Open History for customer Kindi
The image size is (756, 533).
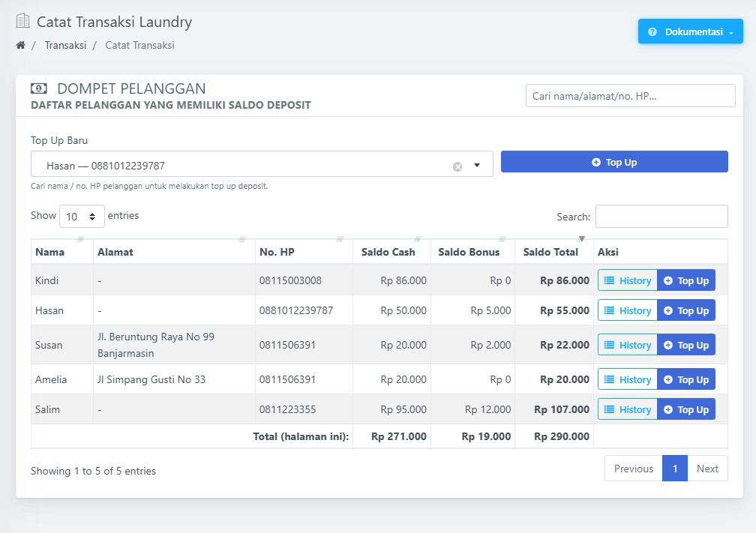coord(627,280)
